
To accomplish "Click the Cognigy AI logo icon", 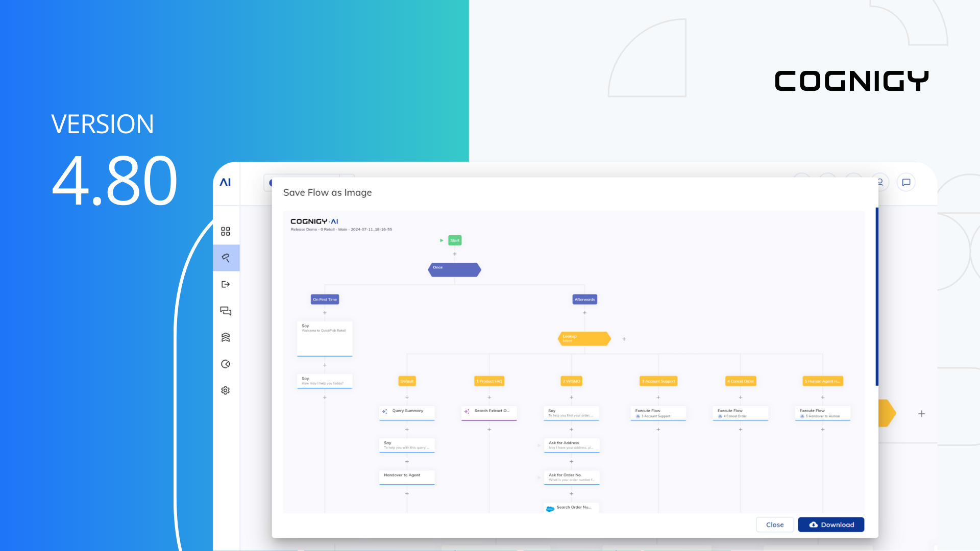I will pyautogui.click(x=226, y=182).
